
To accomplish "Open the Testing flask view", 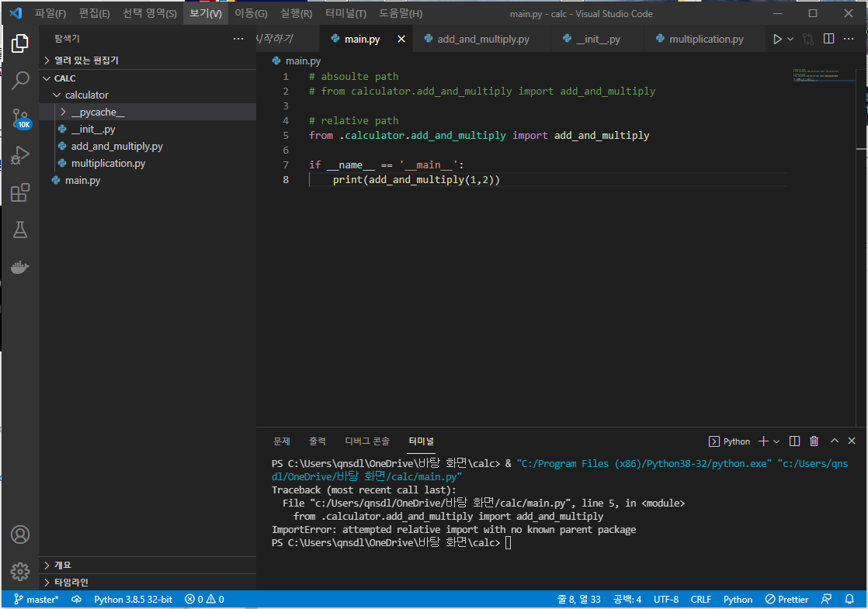I will coord(20,230).
